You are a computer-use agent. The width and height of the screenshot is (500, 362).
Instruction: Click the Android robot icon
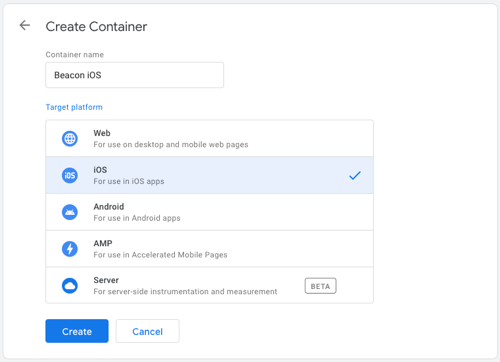click(70, 212)
